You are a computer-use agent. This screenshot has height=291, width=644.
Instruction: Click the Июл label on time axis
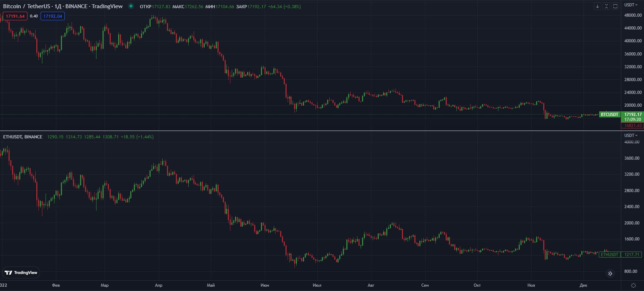coord(317,285)
